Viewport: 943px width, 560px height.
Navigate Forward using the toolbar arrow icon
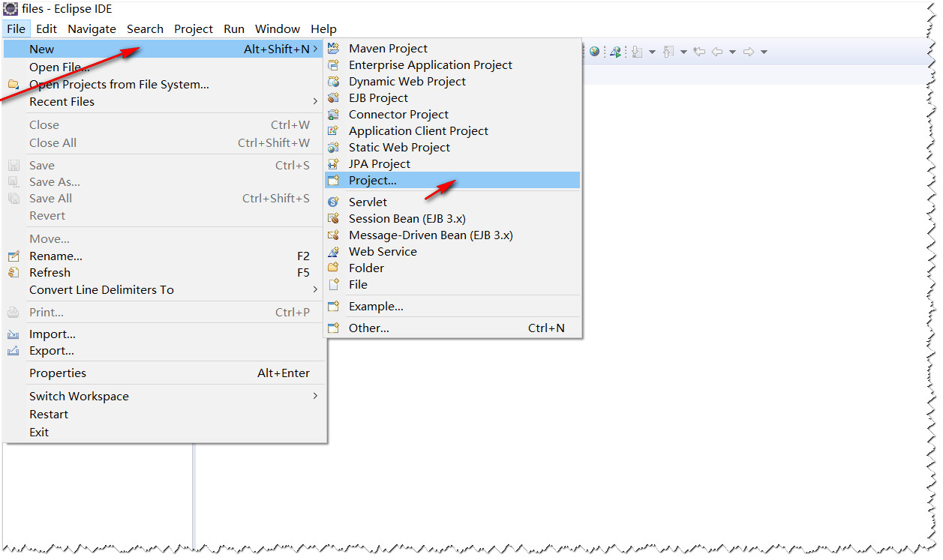click(749, 51)
